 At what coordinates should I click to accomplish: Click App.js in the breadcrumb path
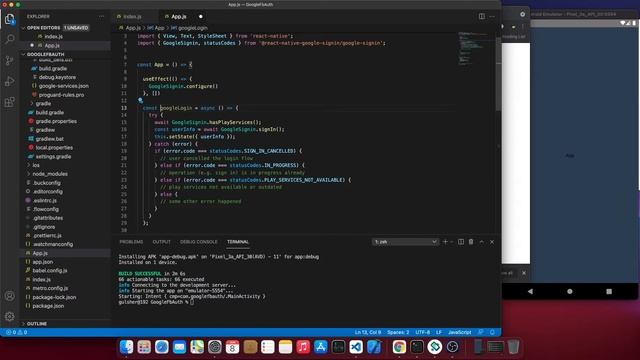(x=133, y=28)
